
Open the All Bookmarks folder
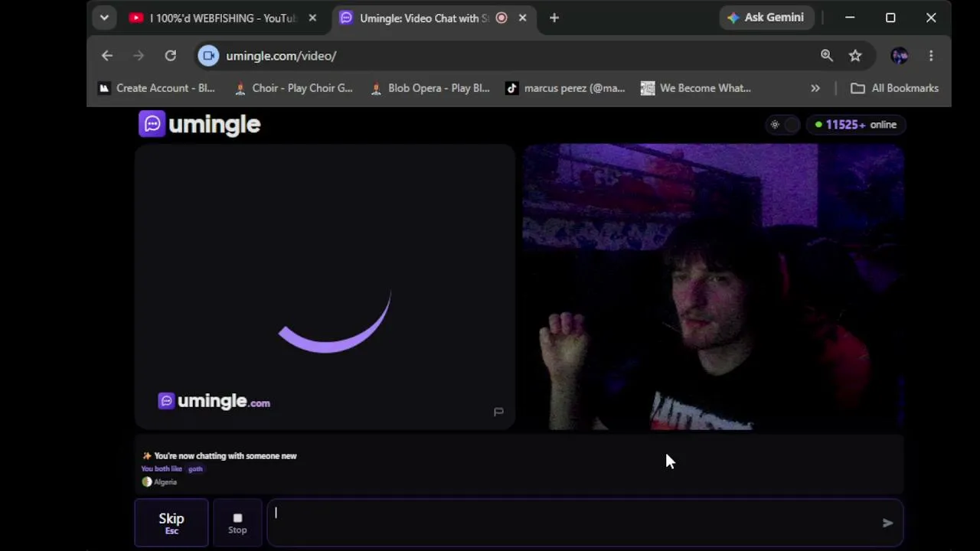click(x=894, y=88)
